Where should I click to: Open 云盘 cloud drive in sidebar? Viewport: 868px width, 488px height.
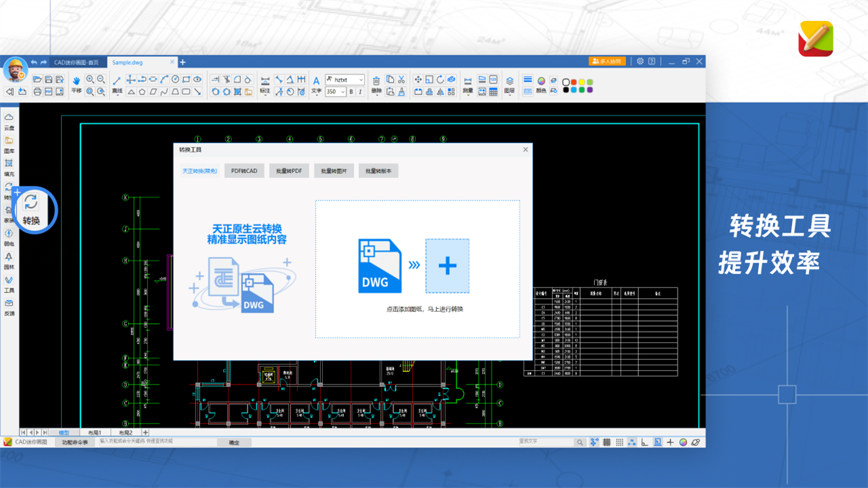(x=9, y=121)
